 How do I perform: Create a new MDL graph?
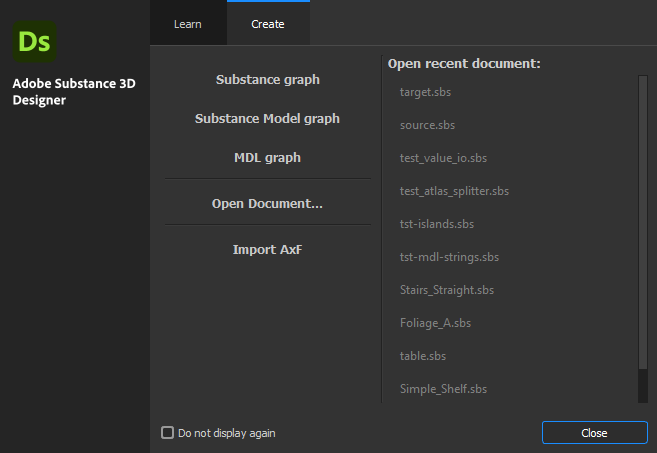coord(268,158)
